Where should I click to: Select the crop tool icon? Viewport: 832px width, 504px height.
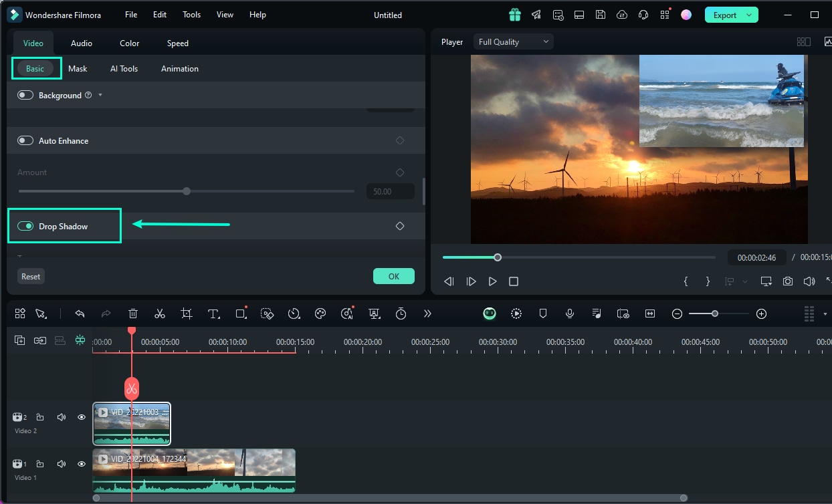coord(187,313)
